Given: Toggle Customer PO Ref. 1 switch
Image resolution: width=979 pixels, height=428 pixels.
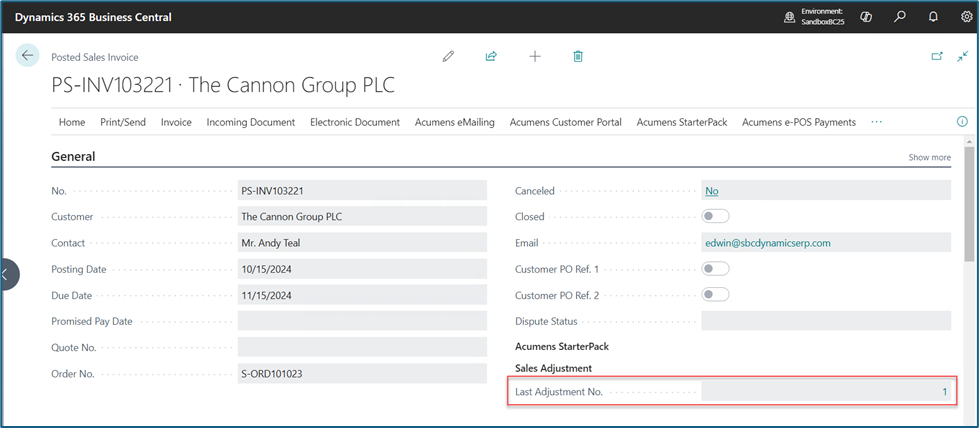Looking at the screenshot, I should [716, 269].
